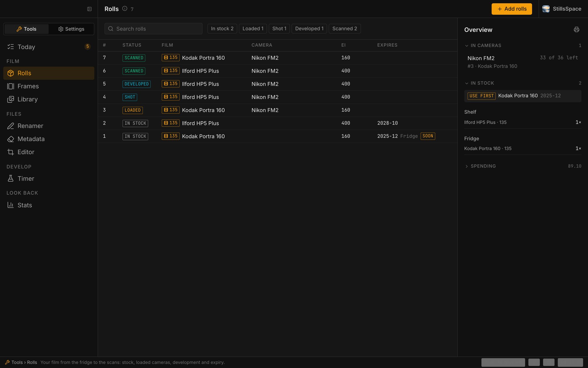Click the DEVELOPED status badge

(x=136, y=84)
